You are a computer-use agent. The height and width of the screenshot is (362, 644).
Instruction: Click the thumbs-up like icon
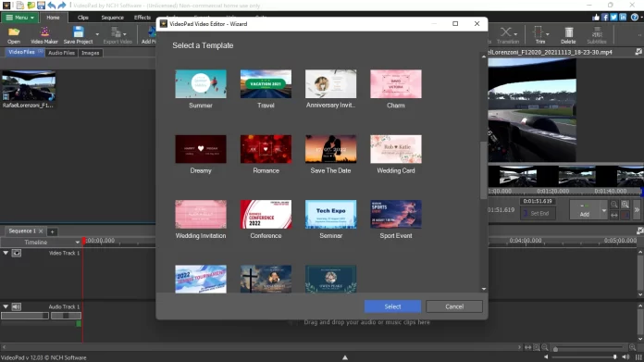pos(596,18)
